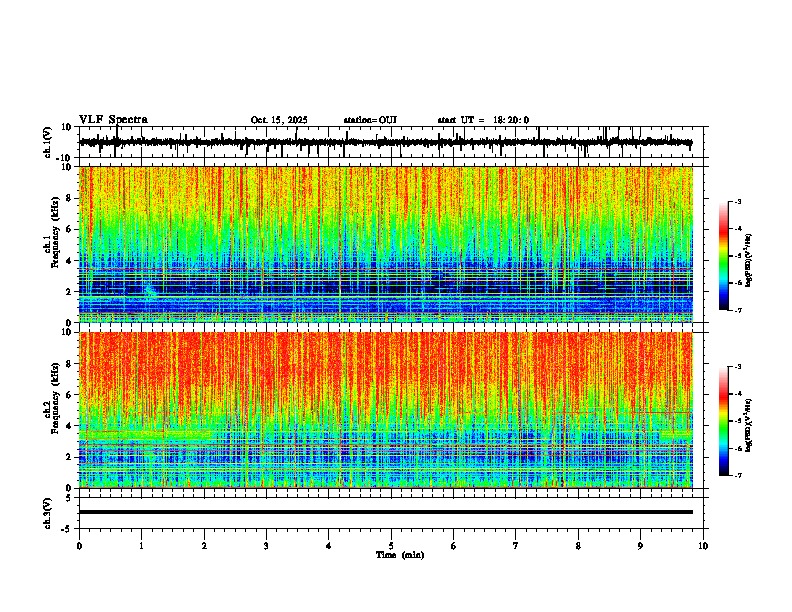The image size is (792, 612).
Task: Click inside the ch.1 spectrogram panel
Action: [385, 244]
